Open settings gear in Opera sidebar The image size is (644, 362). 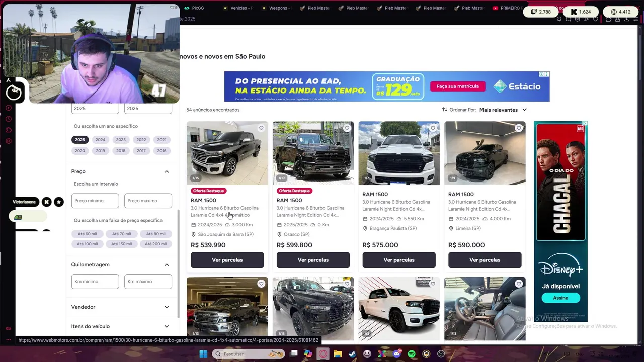[x=9, y=141]
